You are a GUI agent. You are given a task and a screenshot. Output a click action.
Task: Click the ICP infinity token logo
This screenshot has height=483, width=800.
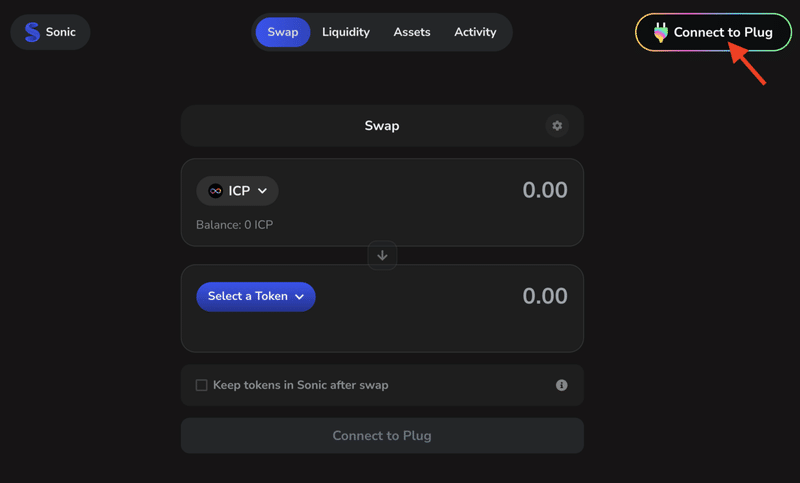click(215, 191)
